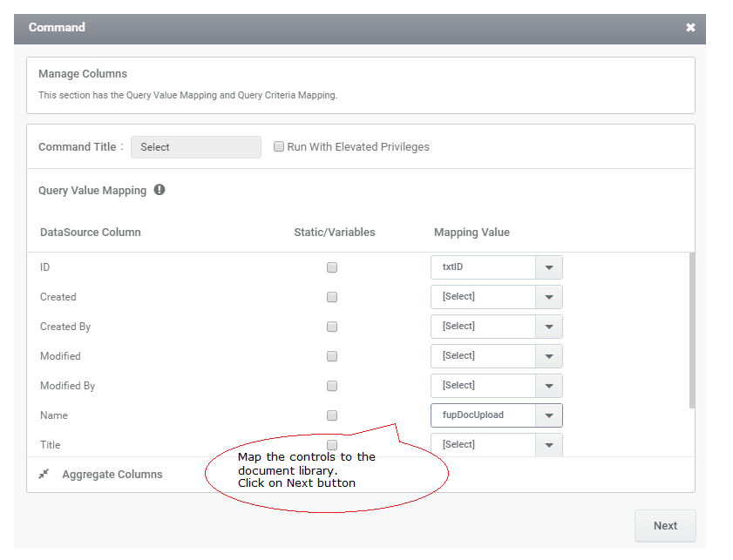Click the Command Title input field
This screenshot has height=560, width=733.
196,147
